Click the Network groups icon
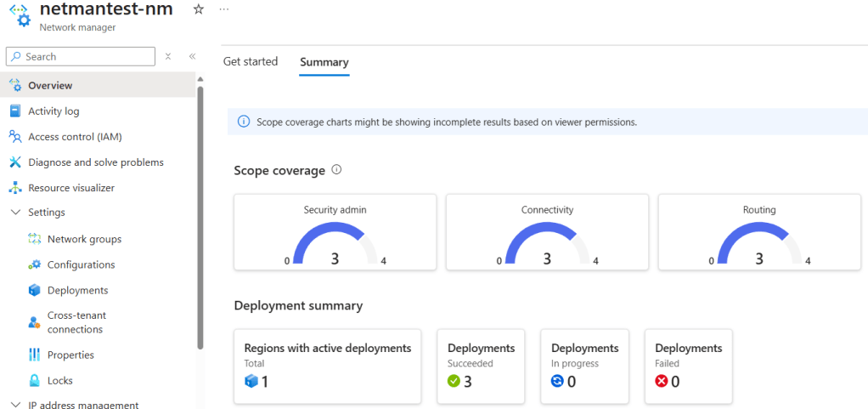This screenshot has height=409, width=868. click(x=34, y=239)
